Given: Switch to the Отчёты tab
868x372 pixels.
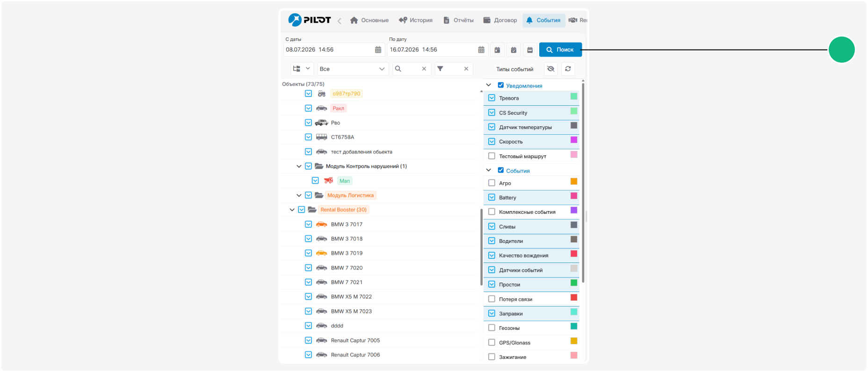Looking at the screenshot, I should pyautogui.click(x=458, y=20).
